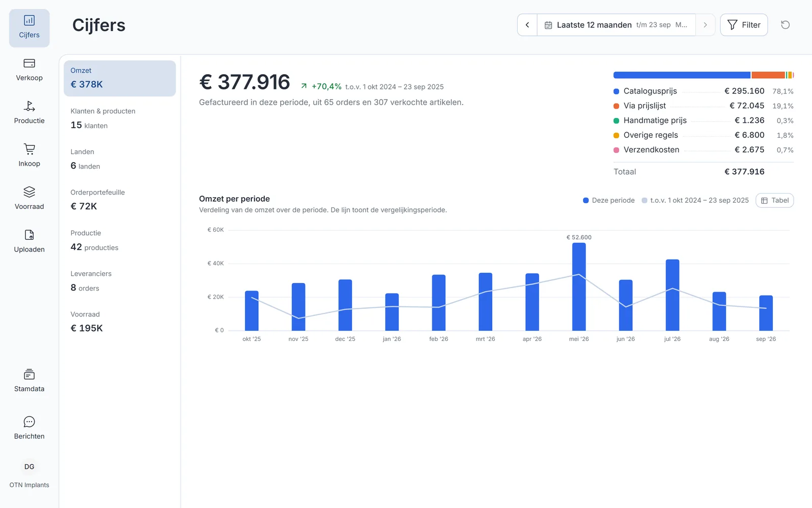Switch the chart to Tabel view
812x508 pixels.
(x=775, y=201)
